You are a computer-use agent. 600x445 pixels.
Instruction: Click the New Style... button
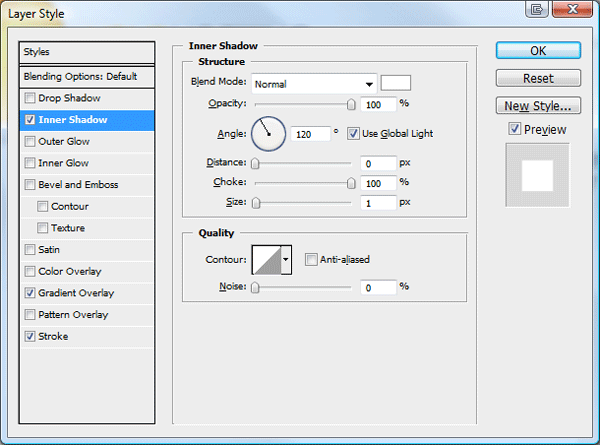[538, 106]
